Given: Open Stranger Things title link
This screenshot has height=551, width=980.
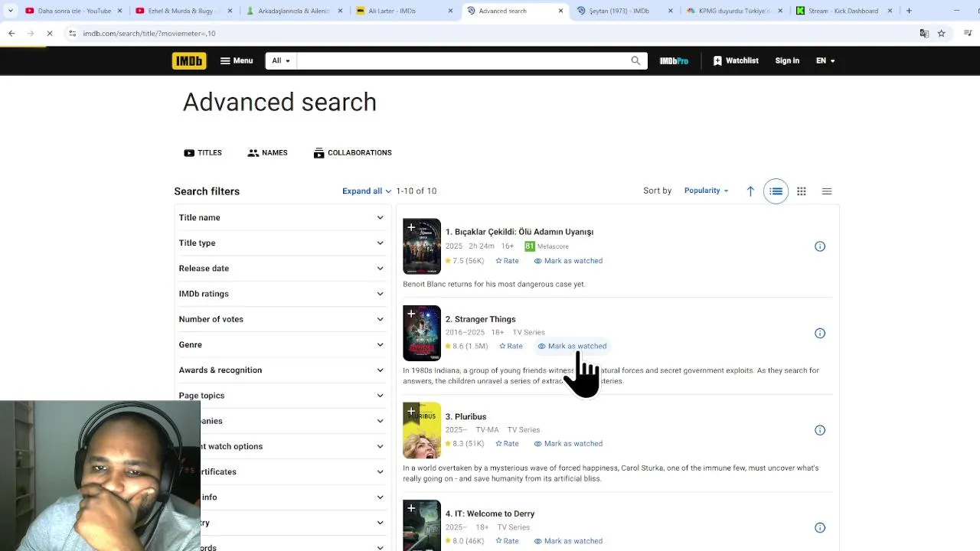Looking at the screenshot, I should click(x=480, y=319).
